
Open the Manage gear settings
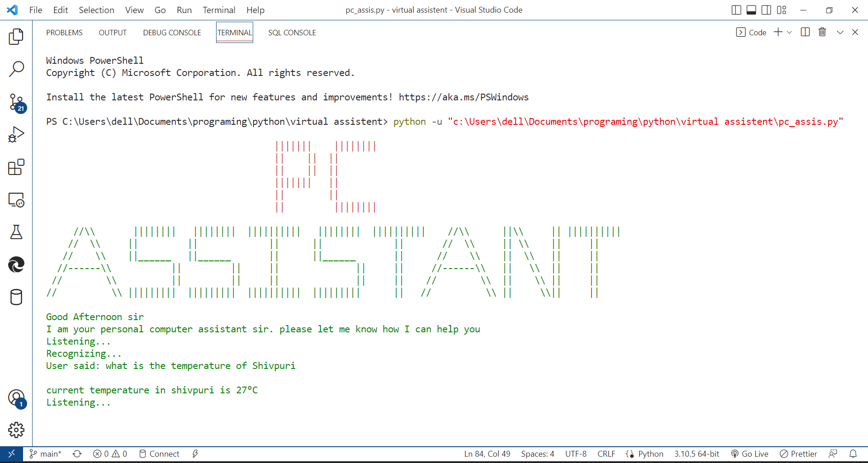[x=16, y=430]
